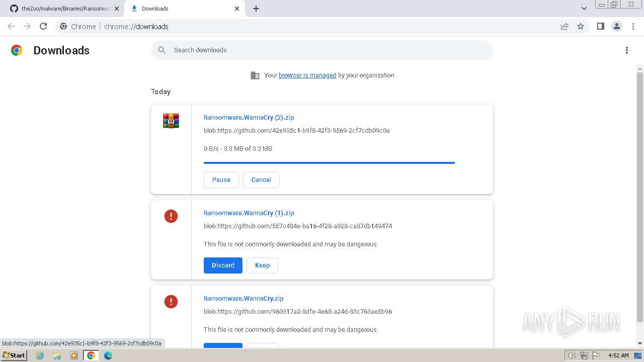Viewport: 644px width, 362px height.
Task: Close the Downloads tab
Action: click(237, 9)
